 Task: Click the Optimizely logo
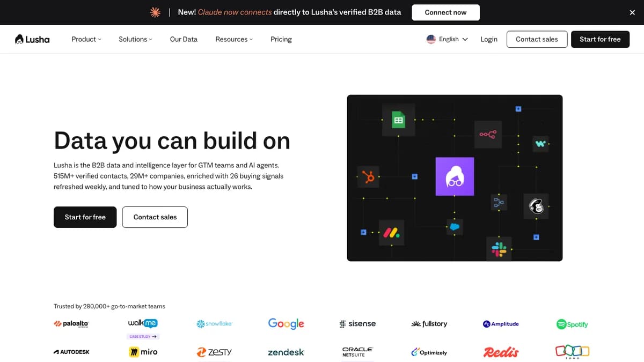(429, 352)
